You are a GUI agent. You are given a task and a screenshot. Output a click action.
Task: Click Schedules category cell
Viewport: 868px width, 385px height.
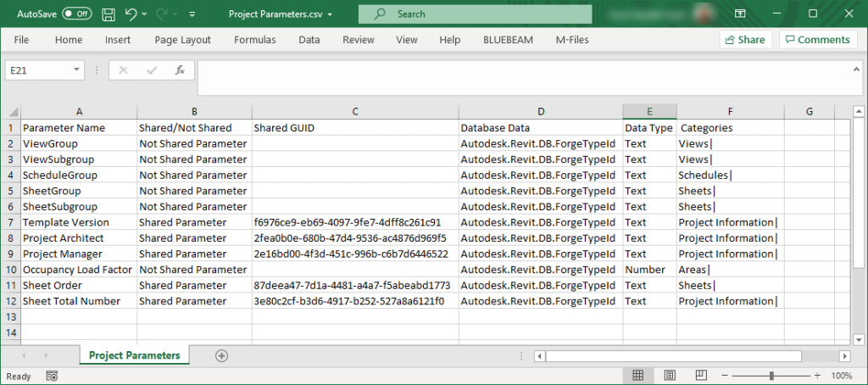click(x=730, y=175)
